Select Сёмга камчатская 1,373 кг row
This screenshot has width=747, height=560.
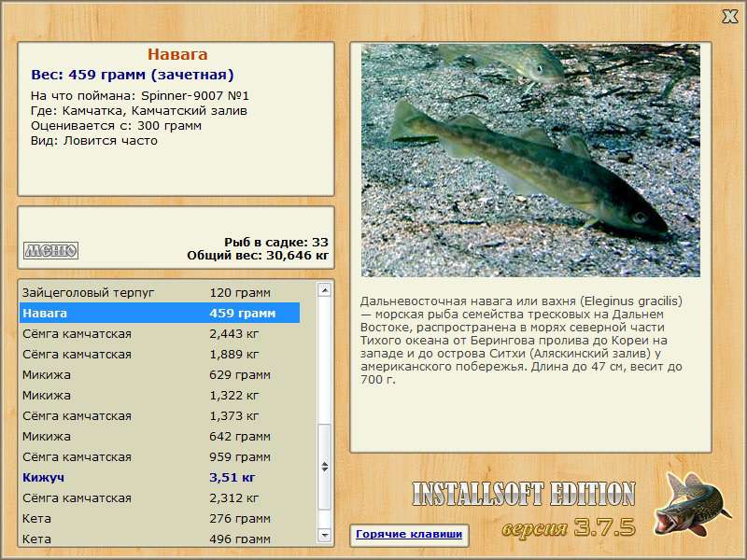pyautogui.click(x=161, y=415)
